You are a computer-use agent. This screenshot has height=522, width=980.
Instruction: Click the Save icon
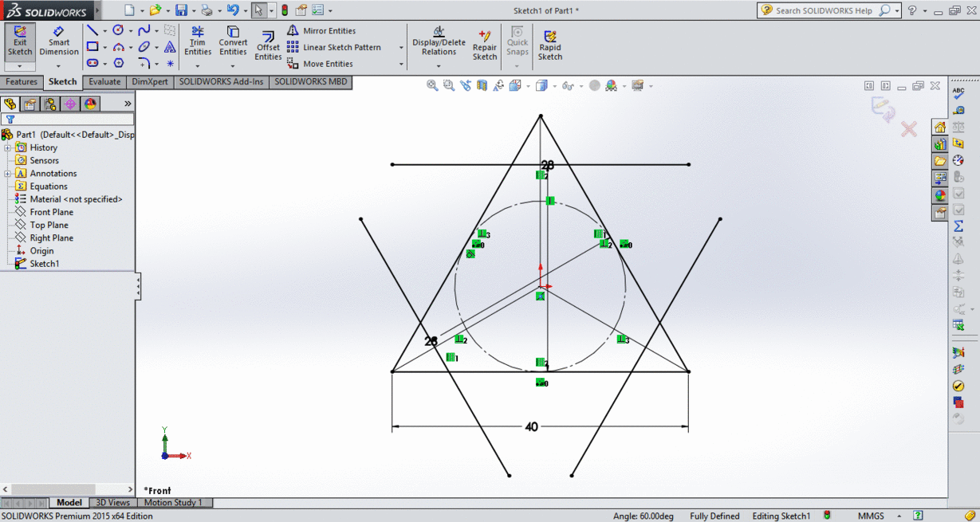[x=181, y=10]
